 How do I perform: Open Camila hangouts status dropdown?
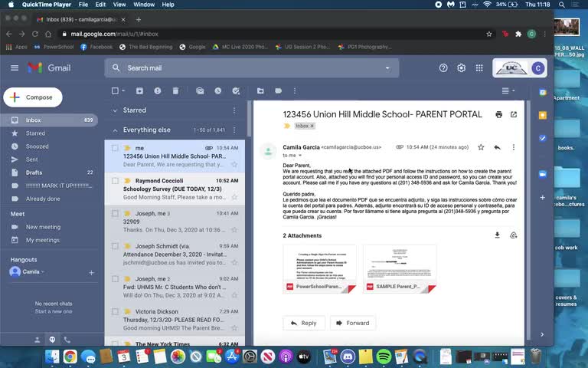[43, 271]
